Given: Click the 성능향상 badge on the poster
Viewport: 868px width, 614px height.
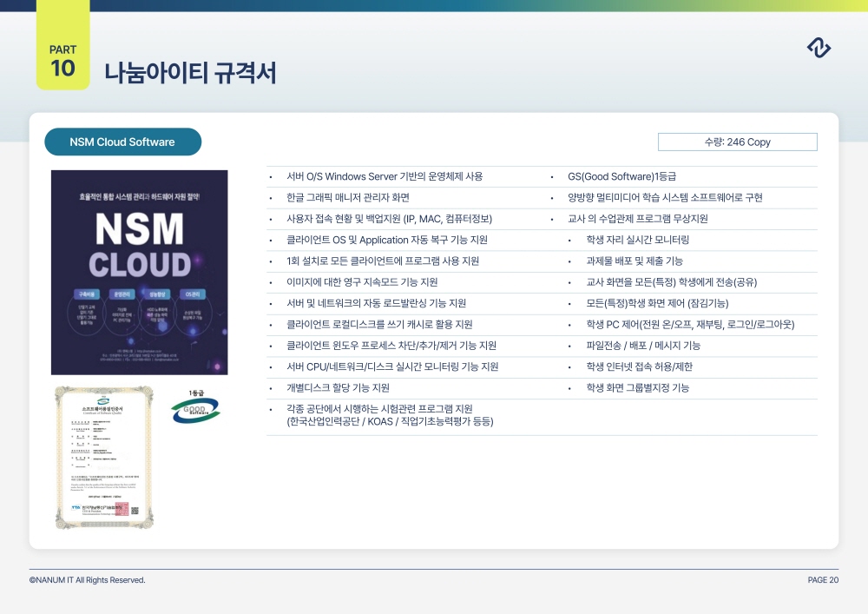Looking at the screenshot, I should pos(158,293).
